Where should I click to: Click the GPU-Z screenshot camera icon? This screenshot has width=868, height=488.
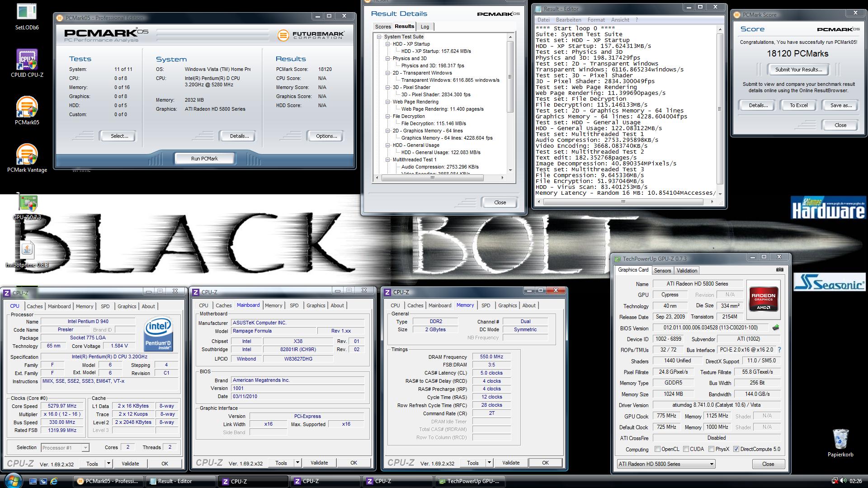pyautogui.click(x=780, y=270)
